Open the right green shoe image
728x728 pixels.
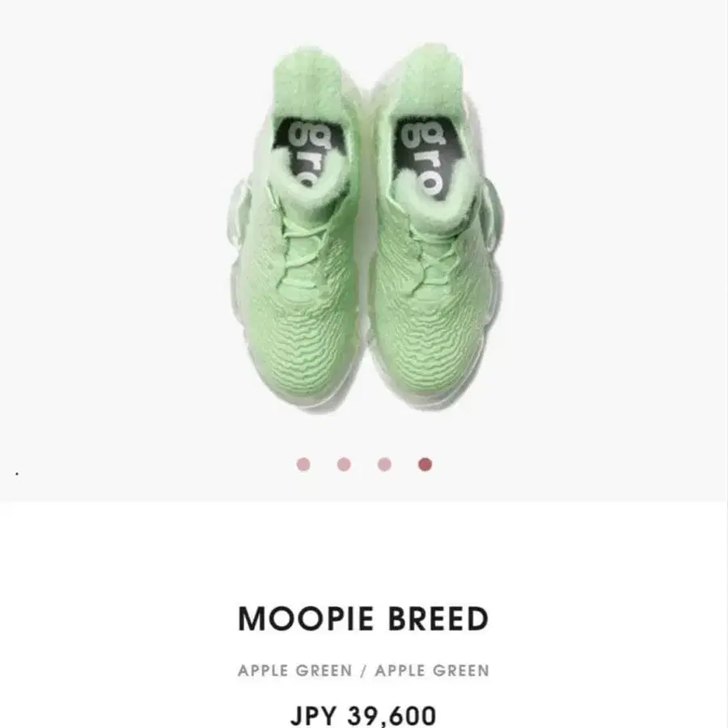437,227
